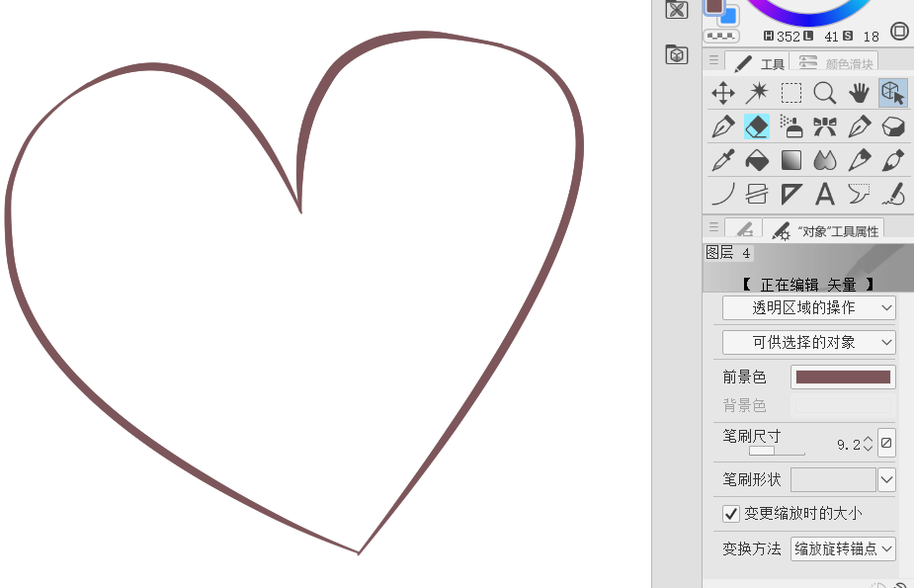Select the Move Layer tool
The width and height of the screenshot is (914, 588).
[723, 93]
